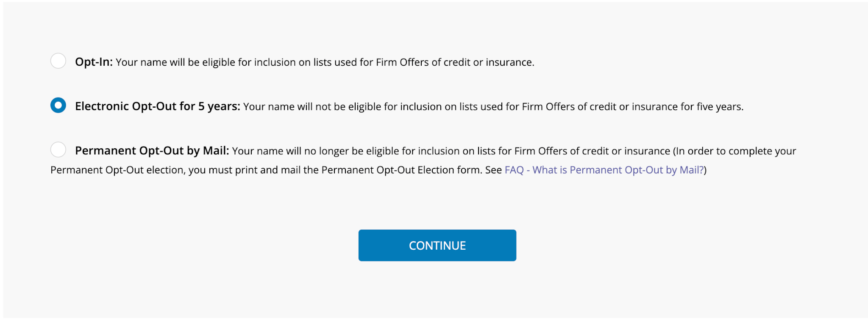Image resolution: width=868 pixels, height=323 pixels.
Task: Click the Opt-In label text
Action: [93, 62]
